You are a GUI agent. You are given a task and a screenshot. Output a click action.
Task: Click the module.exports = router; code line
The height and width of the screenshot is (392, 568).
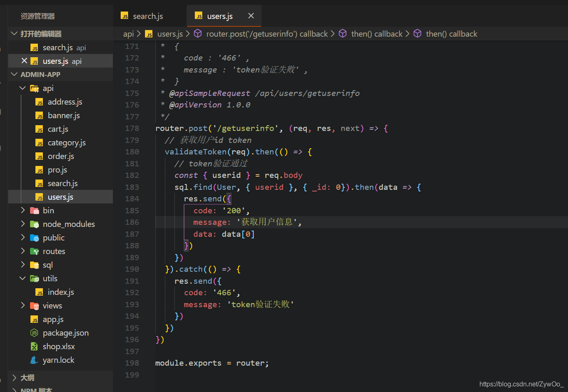212,363
